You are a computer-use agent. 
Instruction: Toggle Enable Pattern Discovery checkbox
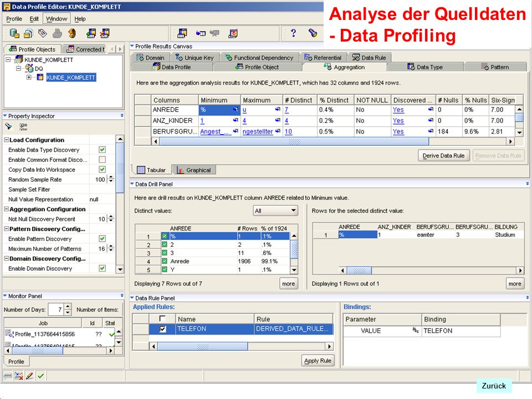point(102,238)
